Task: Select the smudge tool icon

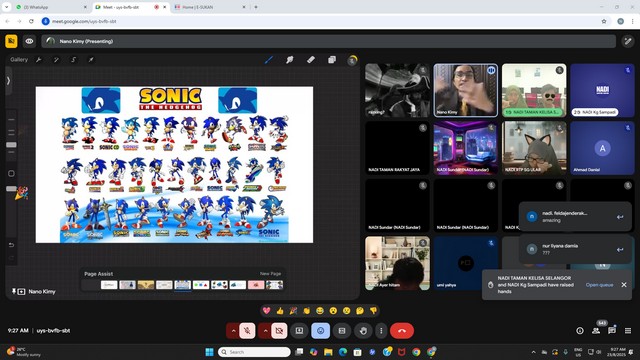Action: coord(290,60)
